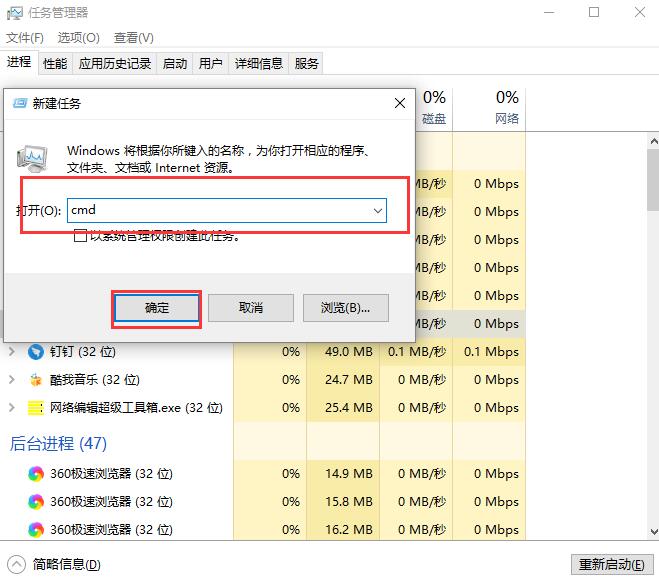659x585 pixels.
Task: Click the 0.1 Mbps network value
Action: [491, 351]
